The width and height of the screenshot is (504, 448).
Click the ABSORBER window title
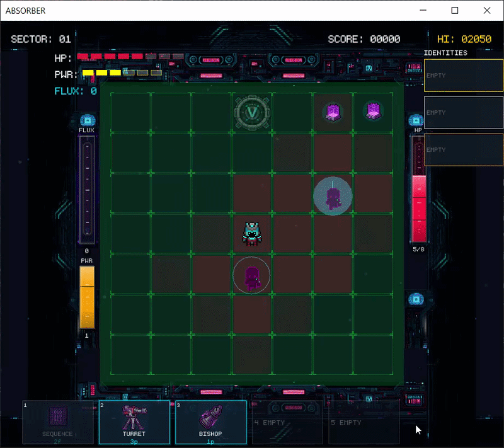[x=26, y=11]
